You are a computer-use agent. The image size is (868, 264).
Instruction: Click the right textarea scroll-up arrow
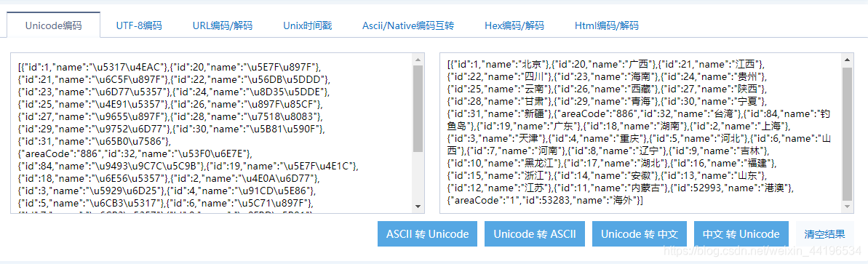coord(848,59)
